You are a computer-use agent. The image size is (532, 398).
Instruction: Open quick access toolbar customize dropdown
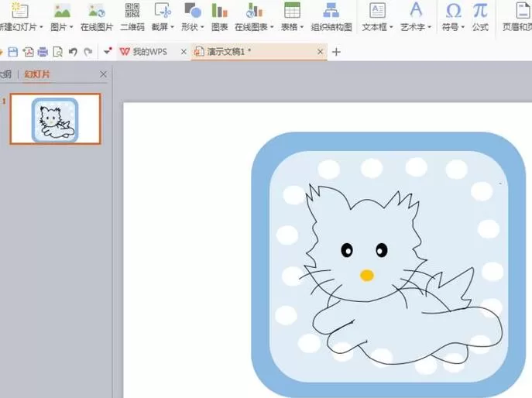pos(108,51)
